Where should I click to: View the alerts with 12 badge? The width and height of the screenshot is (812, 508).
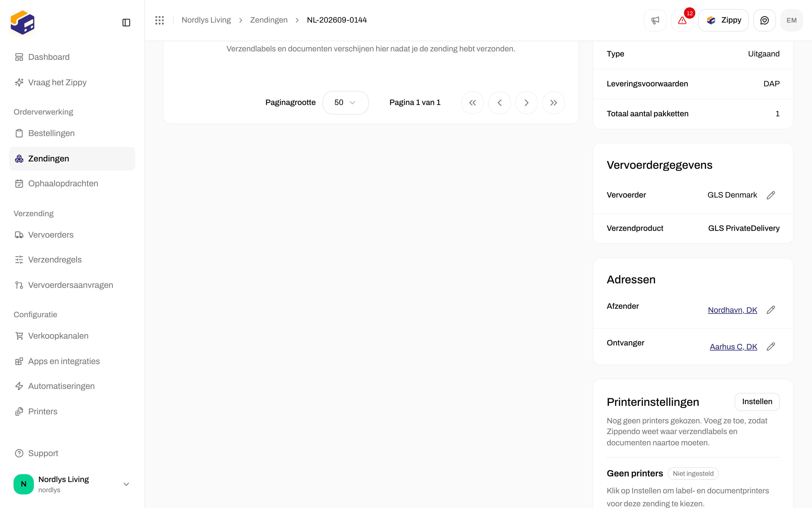682,20
